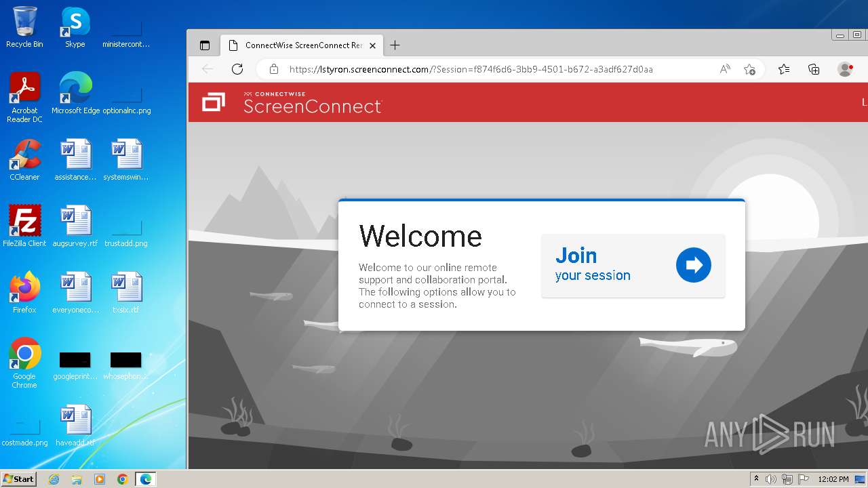The image size is (868, 488).
Task: Show hidden tray icons arrow
Action: (x=756, y=479)
